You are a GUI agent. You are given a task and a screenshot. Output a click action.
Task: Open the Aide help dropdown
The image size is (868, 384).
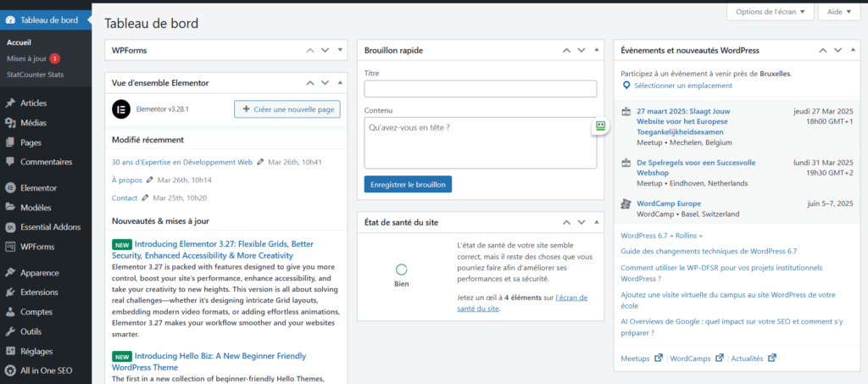coord(839,12)
